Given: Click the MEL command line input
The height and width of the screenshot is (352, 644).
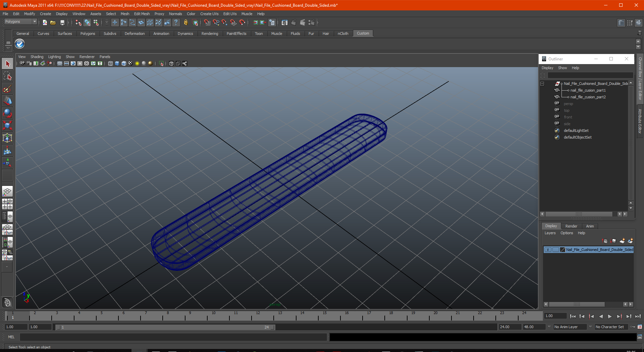Looking at the screenshot, I should pyautogui.click(x=173, y=337).
